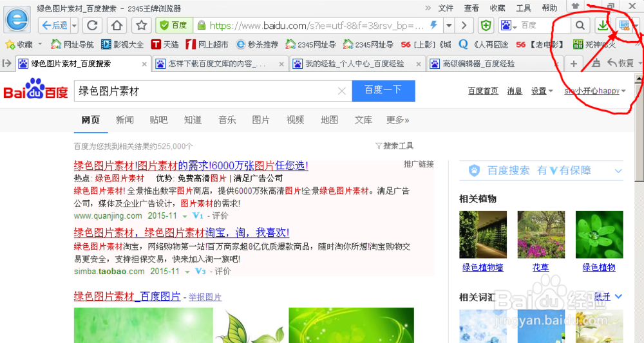This screenshot has width=644, height=343.
Task: Click the screenshot tool icon in toolbar
Action: pos(624,26)
